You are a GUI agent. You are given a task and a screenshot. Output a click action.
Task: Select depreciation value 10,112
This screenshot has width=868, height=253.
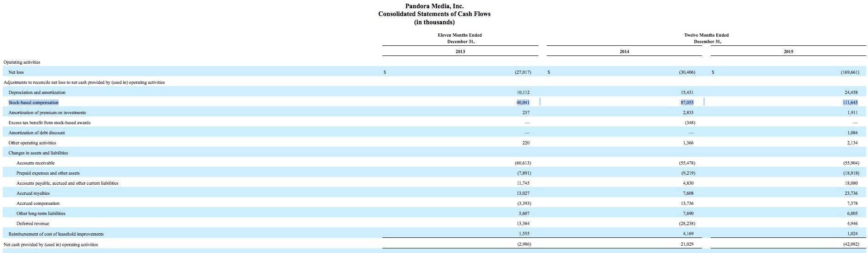(x=523, y=92)
